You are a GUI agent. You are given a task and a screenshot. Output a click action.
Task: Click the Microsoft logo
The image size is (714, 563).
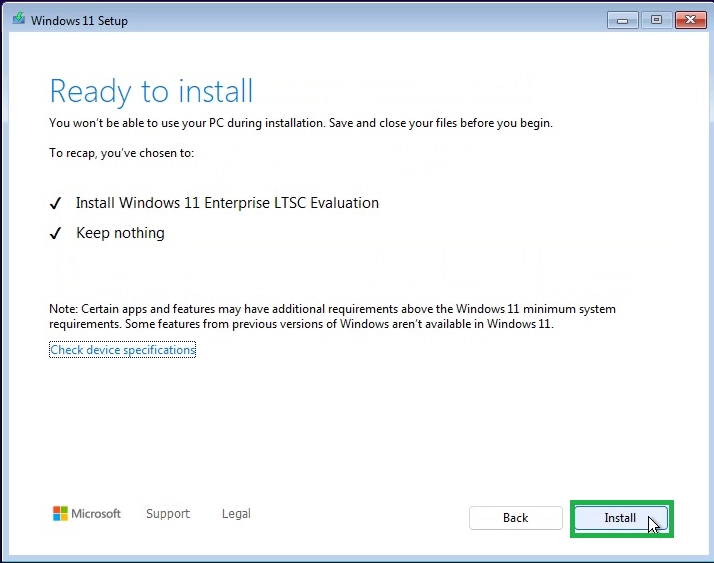pos(87,514)
